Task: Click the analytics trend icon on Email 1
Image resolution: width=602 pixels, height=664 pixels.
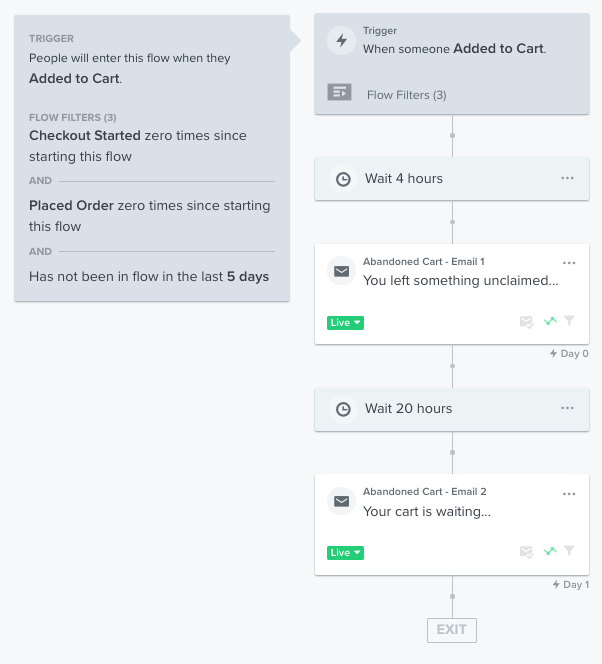Action: pos(549,321)
